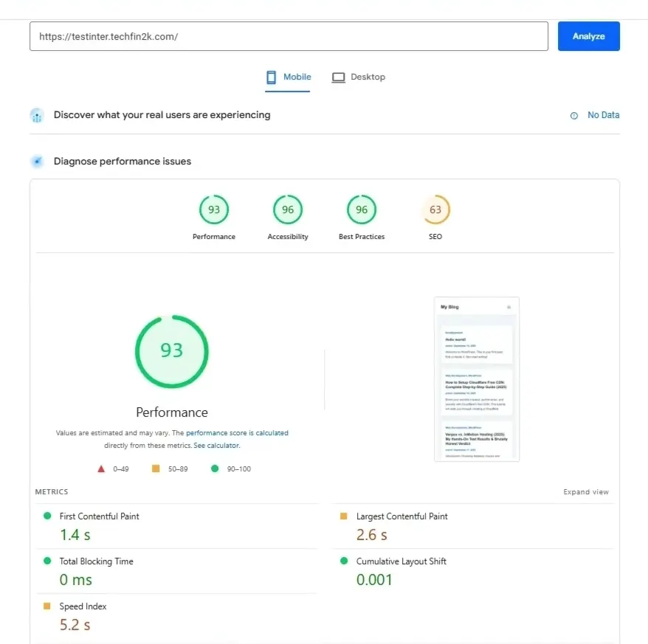Click the Largest Contentful Paint label
Screen dimensions: 648x644
(401, 516)
